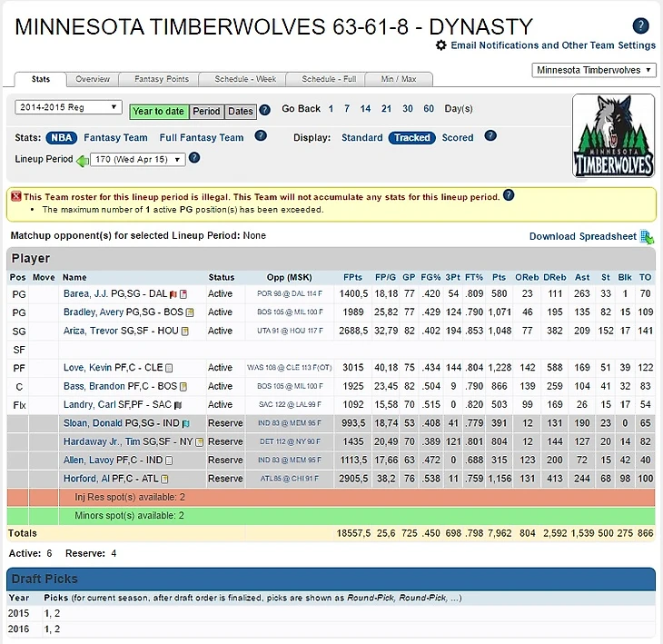Open the top-right page help icon

[640, 25]
